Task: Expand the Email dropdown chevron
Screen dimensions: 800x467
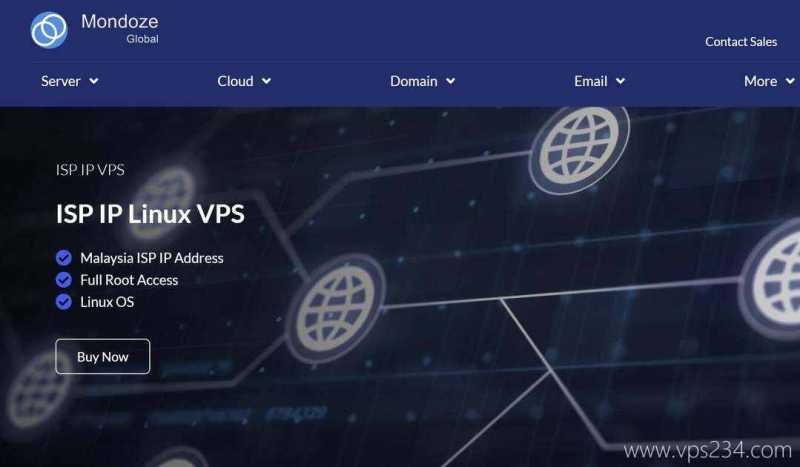Action: tap(620, 81)
